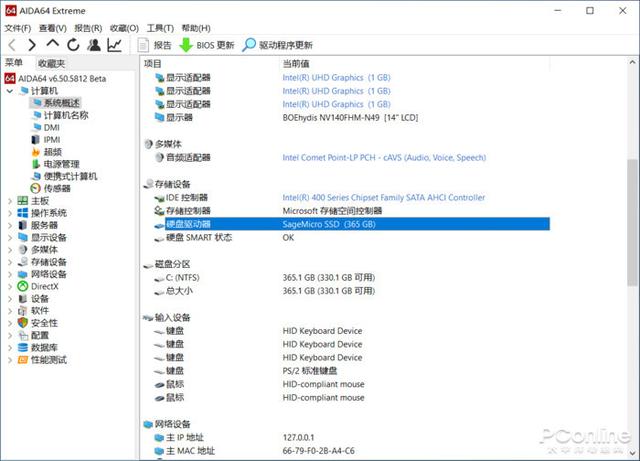This screenshot has height=461, width=640.
Task: Select 系统概述 in the tree
Action: [56, 103]
